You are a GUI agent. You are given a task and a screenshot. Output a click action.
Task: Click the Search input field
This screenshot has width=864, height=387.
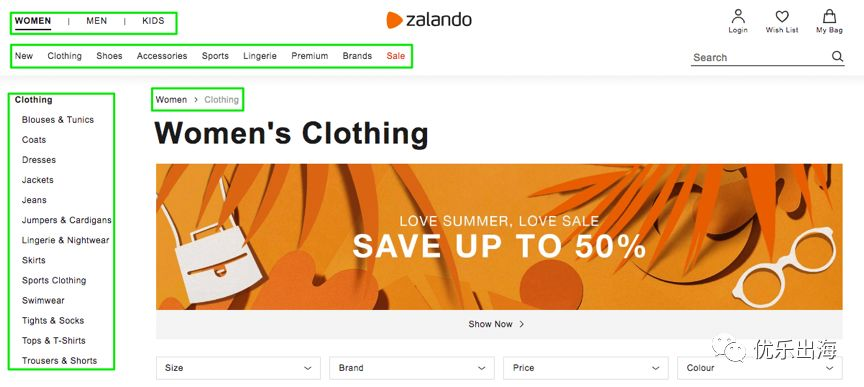pyautogui.click(x=760, y=57)
